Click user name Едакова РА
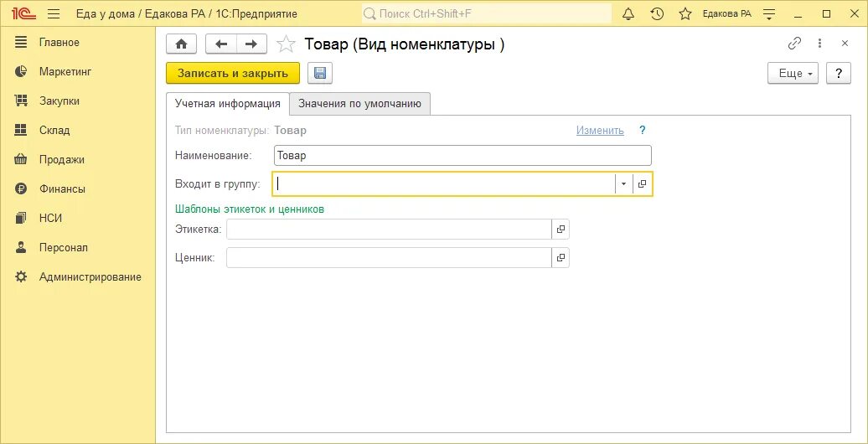Viewport: 868px width, 444px height. pos(727,14)
